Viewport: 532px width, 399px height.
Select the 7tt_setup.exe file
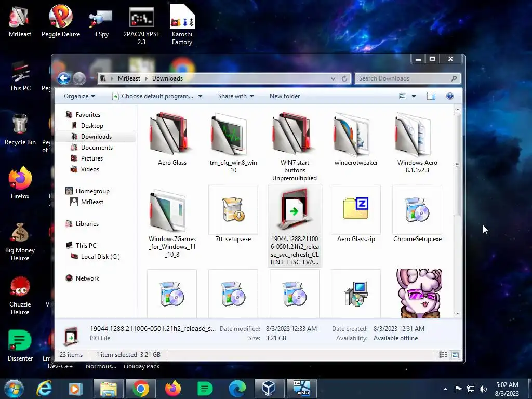[233, 214]
